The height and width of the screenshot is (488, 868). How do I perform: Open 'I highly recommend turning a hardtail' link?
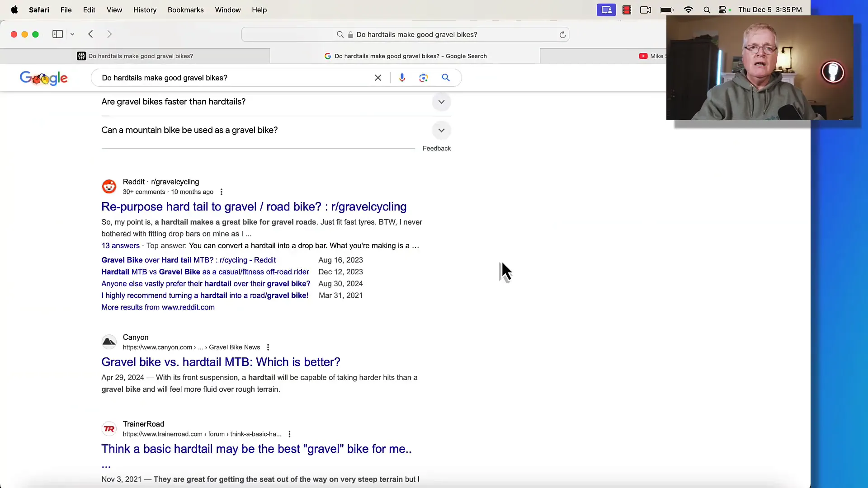pyautogui.click(x=205, y=295)
